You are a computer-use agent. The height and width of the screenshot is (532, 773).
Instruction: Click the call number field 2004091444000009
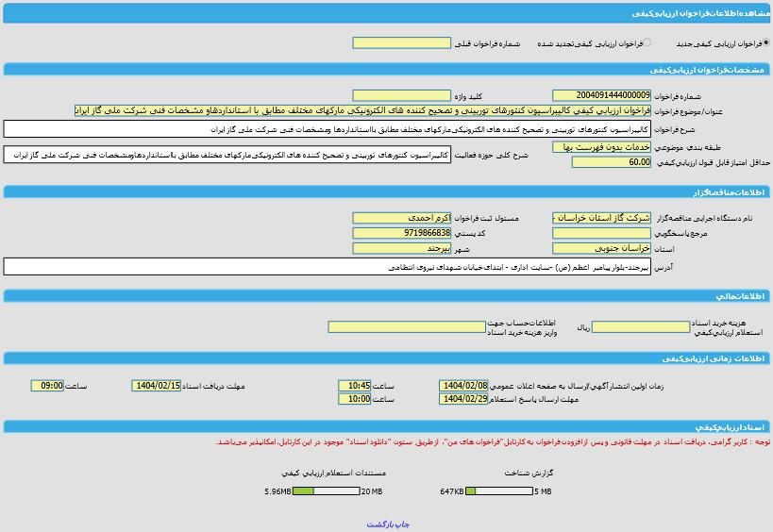pos(601,96)
